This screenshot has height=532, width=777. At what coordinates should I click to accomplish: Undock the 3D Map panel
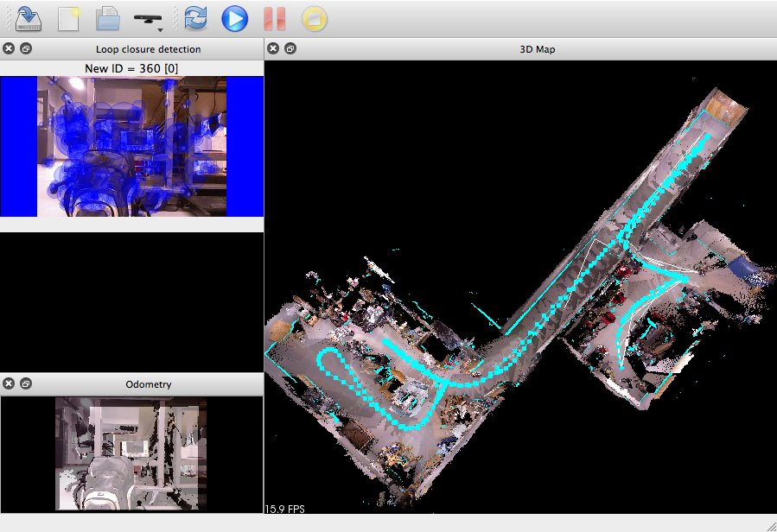coord(290,49)
